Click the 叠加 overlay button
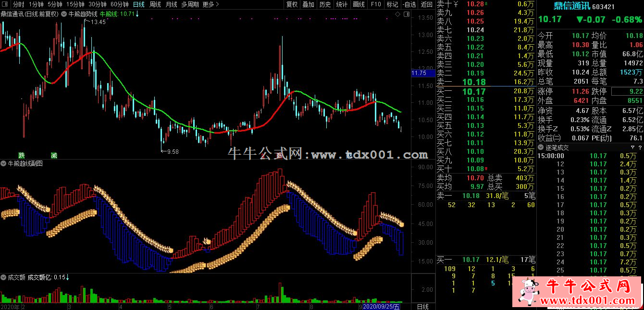Screen dimensions: 644x310 308,4
